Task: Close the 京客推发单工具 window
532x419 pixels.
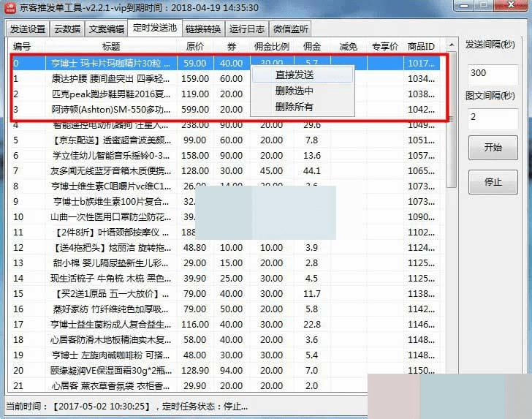Action: [512, 5]
